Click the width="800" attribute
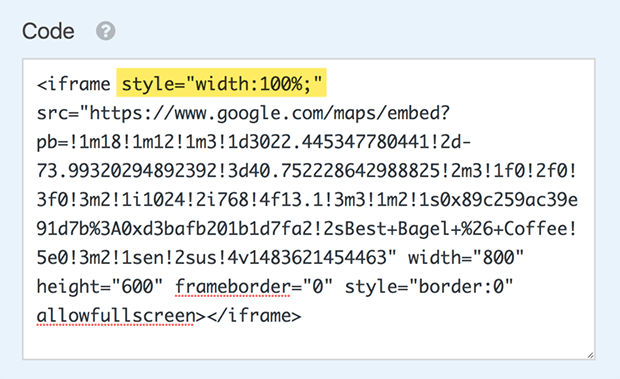This screenshot has width=620, height=379. point(466,258)
